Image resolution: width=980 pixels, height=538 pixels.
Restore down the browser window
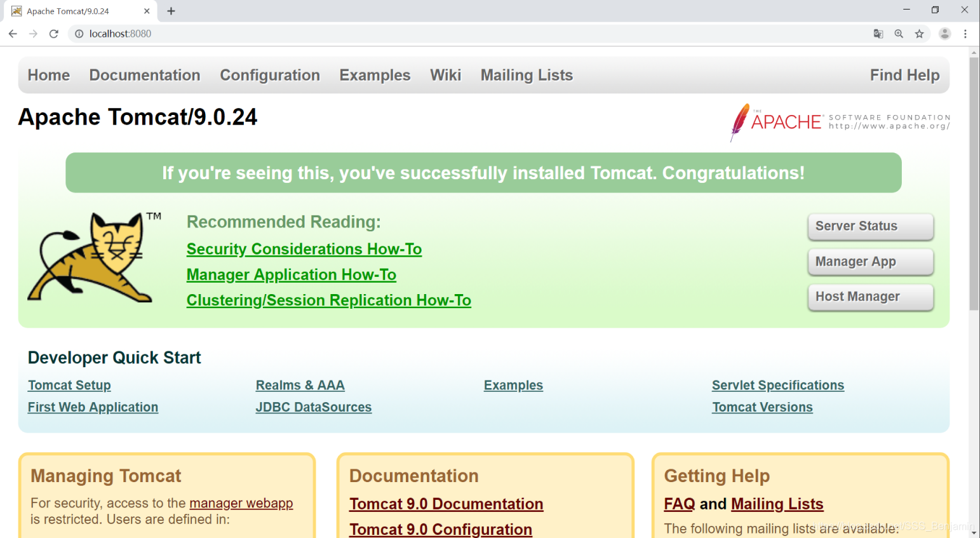935,10
